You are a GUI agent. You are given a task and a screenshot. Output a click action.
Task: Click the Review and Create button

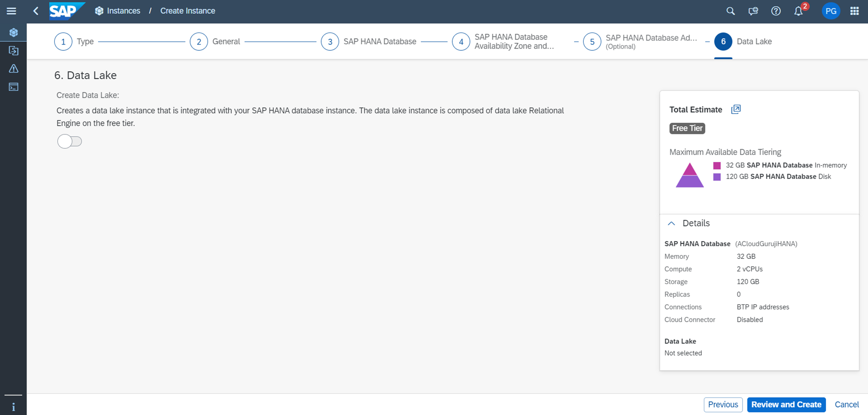click(x=786, y=405)
